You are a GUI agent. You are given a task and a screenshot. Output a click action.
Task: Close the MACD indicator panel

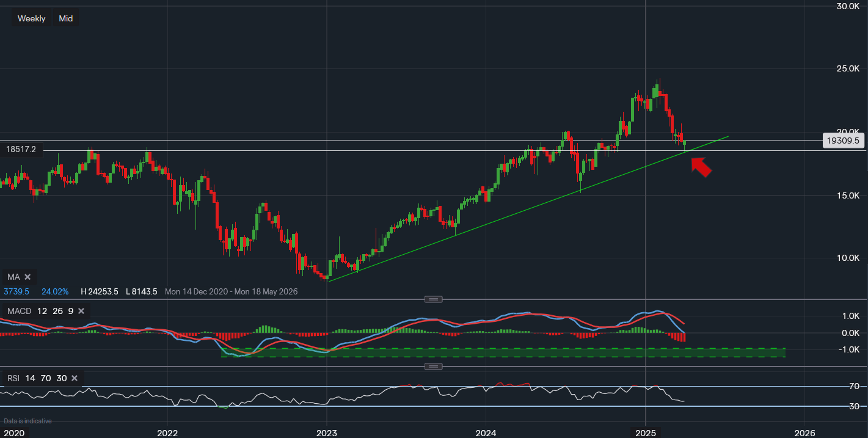coord(81,311)
